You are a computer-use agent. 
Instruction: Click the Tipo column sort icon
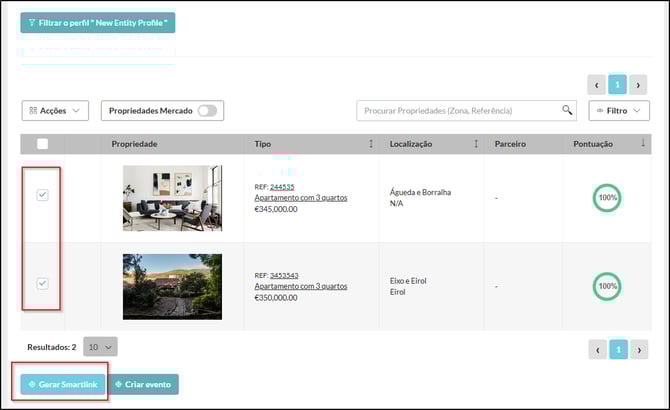point(371,144)
